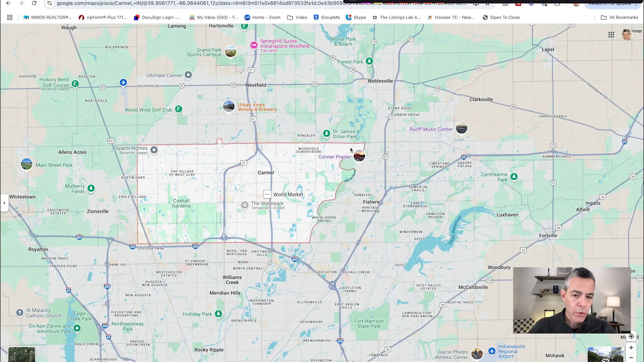Viewport: 644px width, 362px height.
Task: Select the Cyntheanne Park pin
Action: coord(514,177)
